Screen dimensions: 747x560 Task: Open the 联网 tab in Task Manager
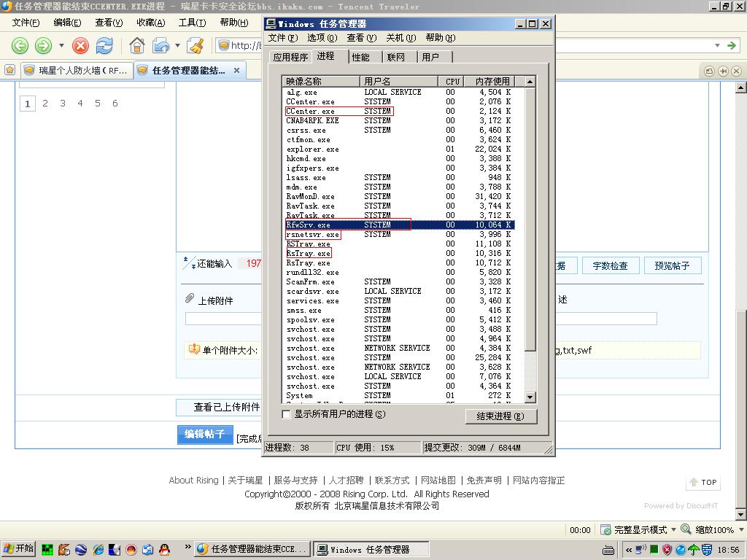[x=396, y=57]
